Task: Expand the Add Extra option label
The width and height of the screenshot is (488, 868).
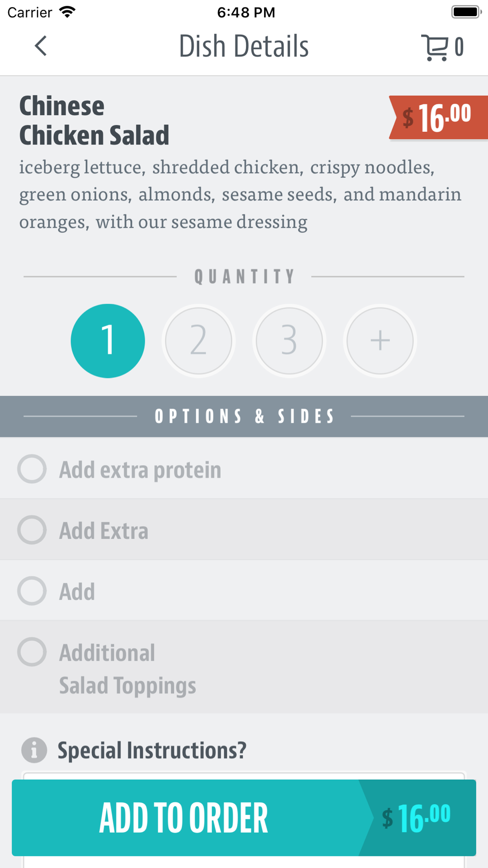Action: point(103,531)
